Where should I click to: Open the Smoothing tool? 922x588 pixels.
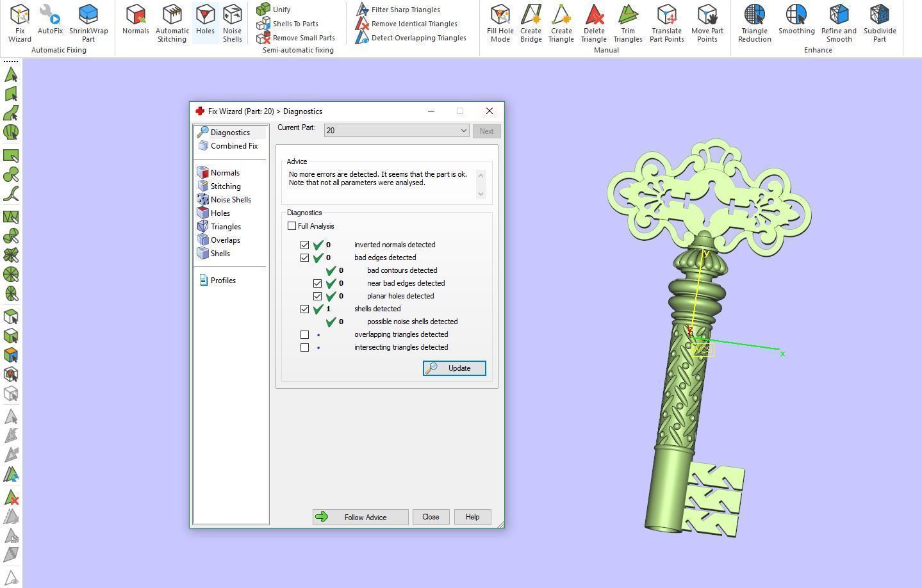point(796,19)
